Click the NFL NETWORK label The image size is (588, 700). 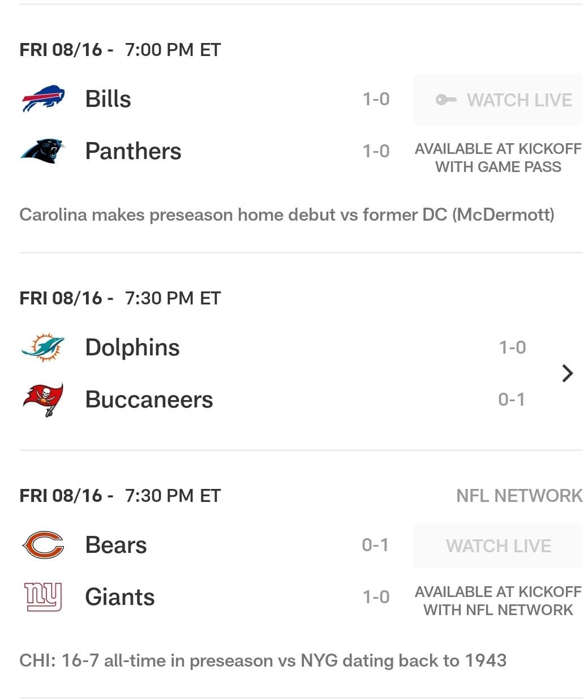click(519, 496)
